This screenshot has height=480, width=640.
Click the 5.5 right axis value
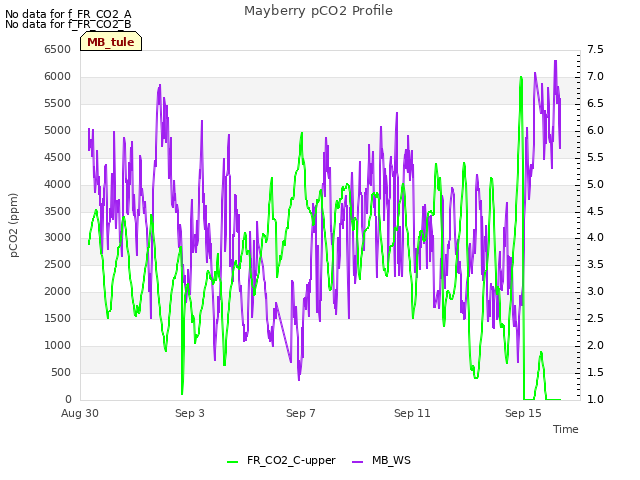[x=595, y=157]
